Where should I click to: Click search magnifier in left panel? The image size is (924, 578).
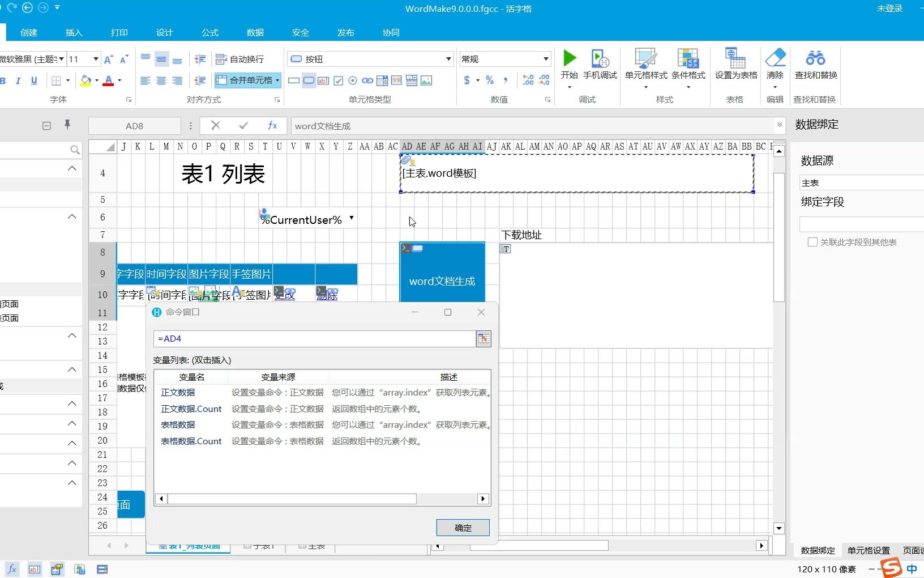[x=75, y=150]
